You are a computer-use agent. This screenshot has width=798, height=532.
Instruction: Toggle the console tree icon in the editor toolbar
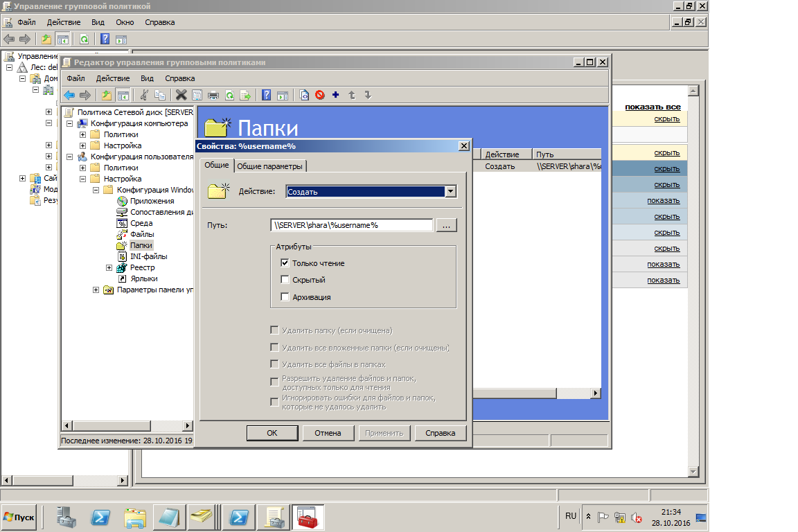pyautogui.click(x=123, y=95)
